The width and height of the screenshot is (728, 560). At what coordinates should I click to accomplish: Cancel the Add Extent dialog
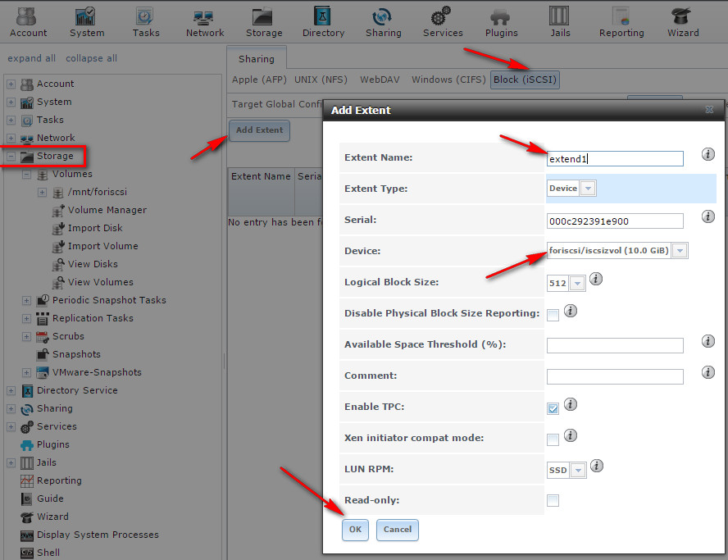(x=398, y=530)
